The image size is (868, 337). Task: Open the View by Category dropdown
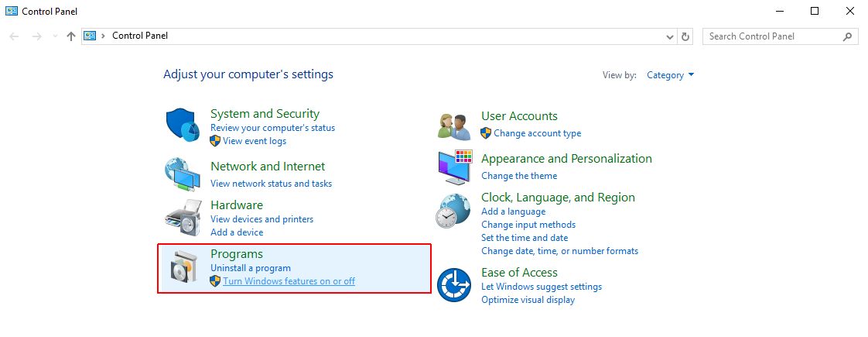[x=670, y=75]
